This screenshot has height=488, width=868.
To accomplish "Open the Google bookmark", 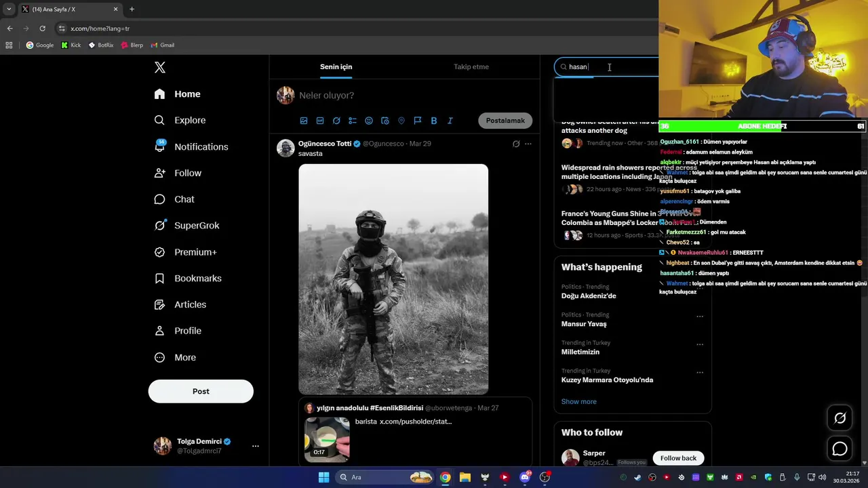I will (40, 45).
